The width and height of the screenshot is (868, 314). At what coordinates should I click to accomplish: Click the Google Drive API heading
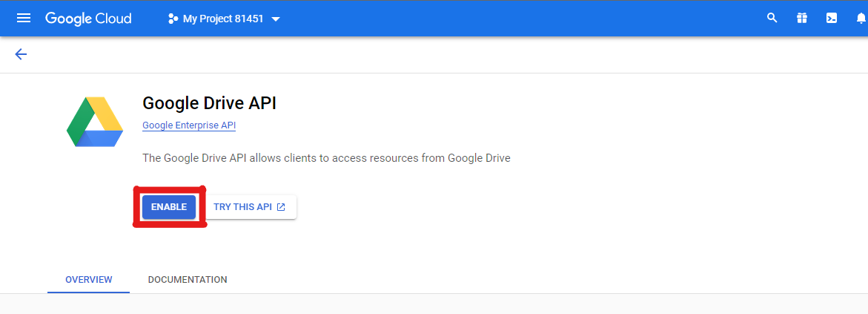coord(209,103)
